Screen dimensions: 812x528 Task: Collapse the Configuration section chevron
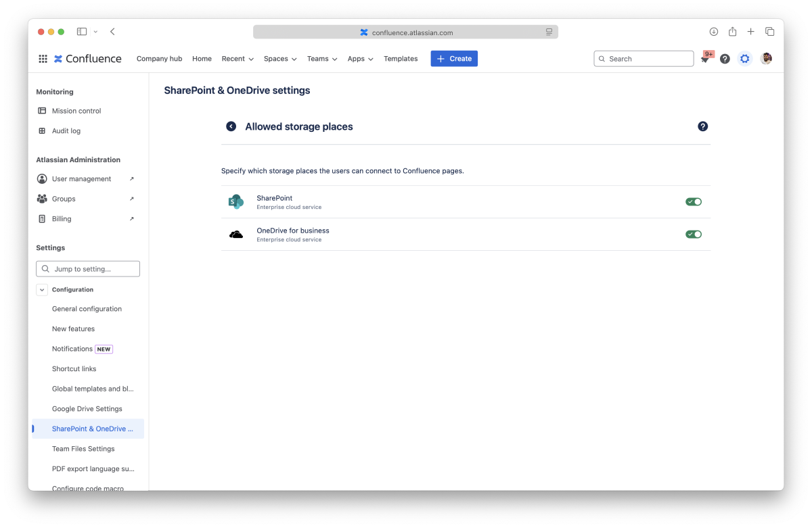(x=42, y=289)
